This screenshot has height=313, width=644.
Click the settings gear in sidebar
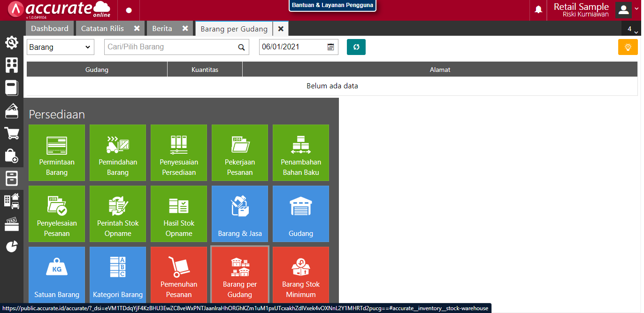12,43
